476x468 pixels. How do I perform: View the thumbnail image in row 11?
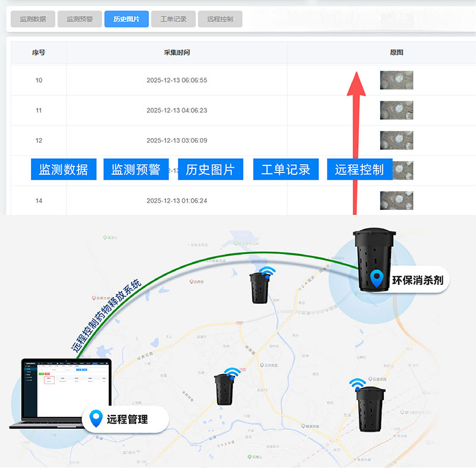[396, 110]
